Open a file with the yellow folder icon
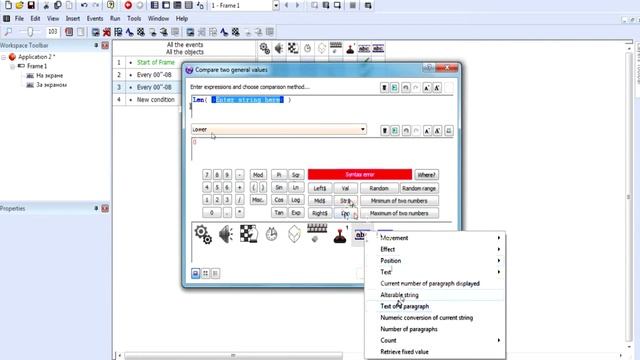This screenshot has height=360, width=640. tap(19, 5)
